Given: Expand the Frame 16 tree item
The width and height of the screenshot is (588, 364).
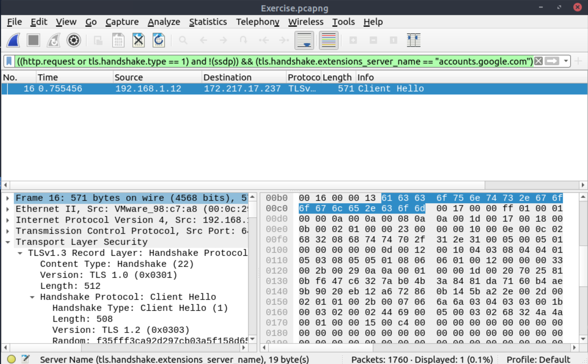Looking at the screenshot, I should (x=8, y=198).
